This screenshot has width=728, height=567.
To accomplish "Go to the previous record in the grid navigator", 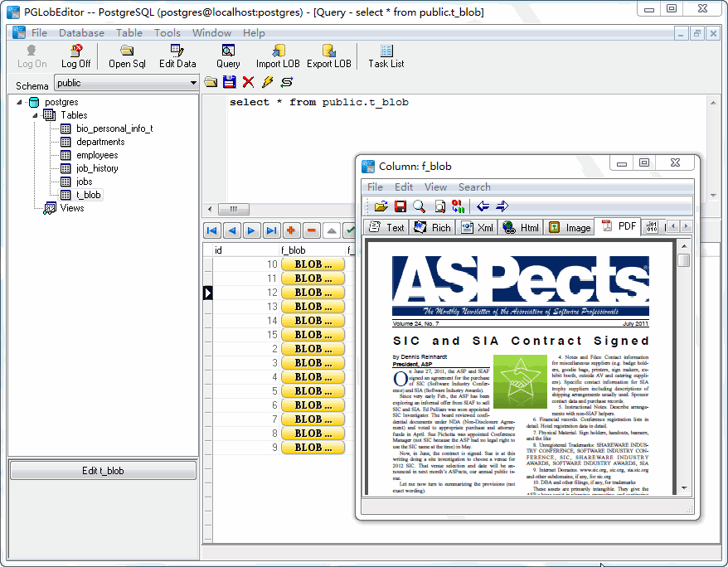I will pos(231,230).
